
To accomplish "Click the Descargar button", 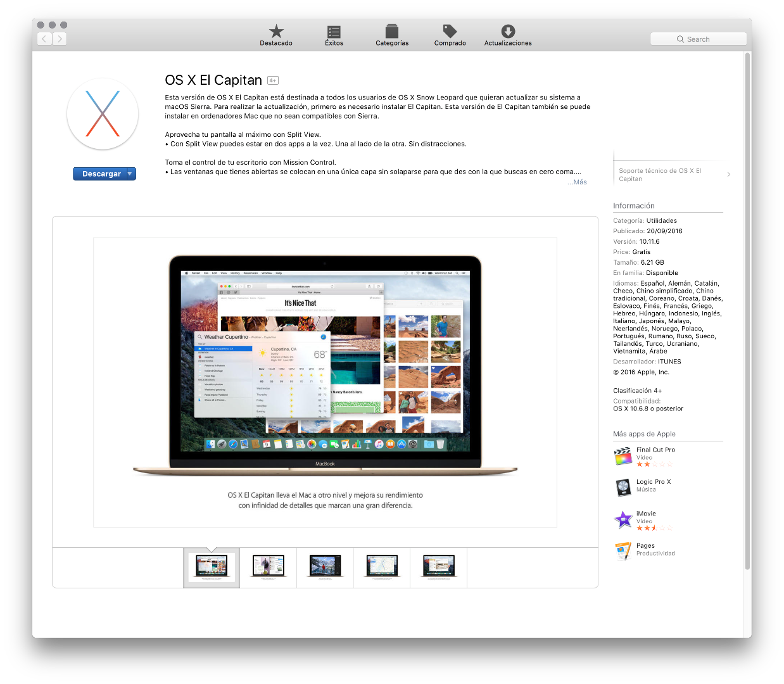I will 101,174.
